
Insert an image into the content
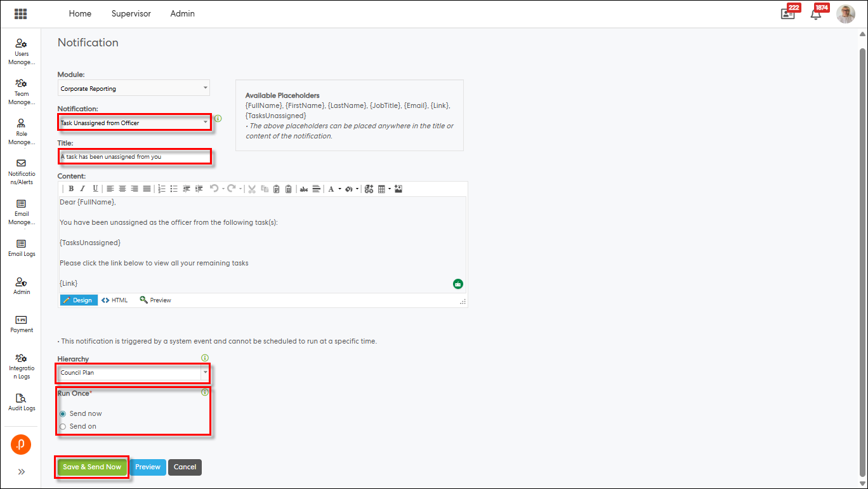pyautogui.click(x=398, y=189)
